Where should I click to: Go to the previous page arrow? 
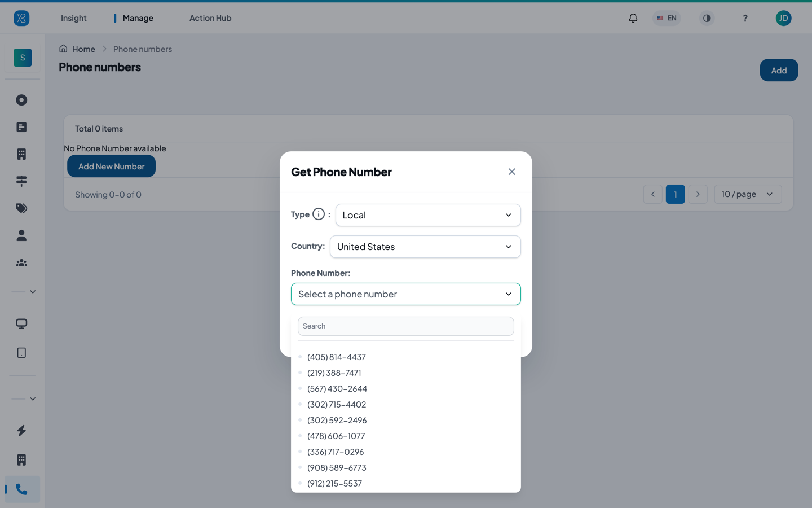pyautogui.click(x=653, y=194)
